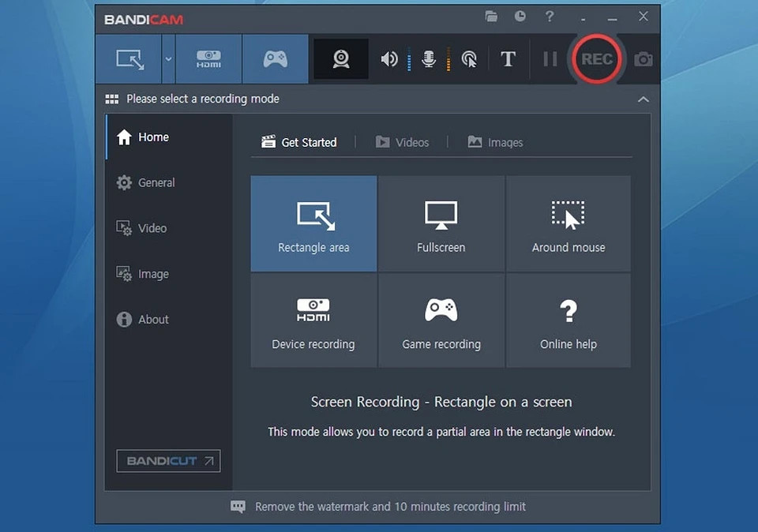Choose the Fullscreen recording tile
This screenshot has height=532, width=758.
(441, 225)
